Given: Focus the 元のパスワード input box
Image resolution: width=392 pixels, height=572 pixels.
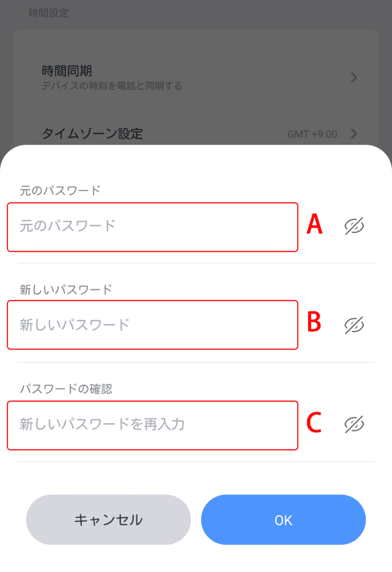Looking at the screenshot, I should click(x=152, y=227).
